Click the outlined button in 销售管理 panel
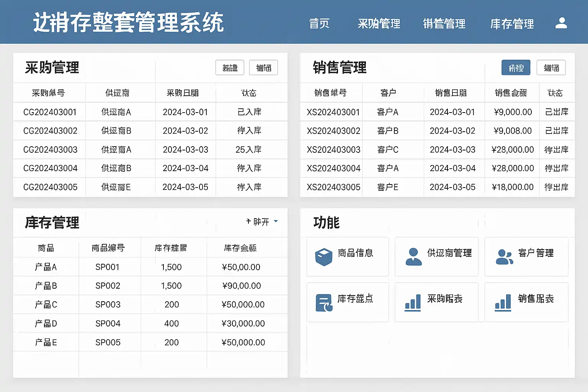The width and height of the screenshot is (588, 392). tap(551, 68)
